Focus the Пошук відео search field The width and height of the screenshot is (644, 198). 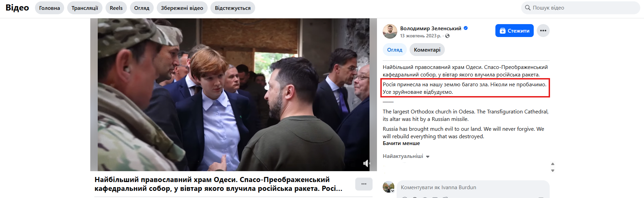click(x=581, y=8)
